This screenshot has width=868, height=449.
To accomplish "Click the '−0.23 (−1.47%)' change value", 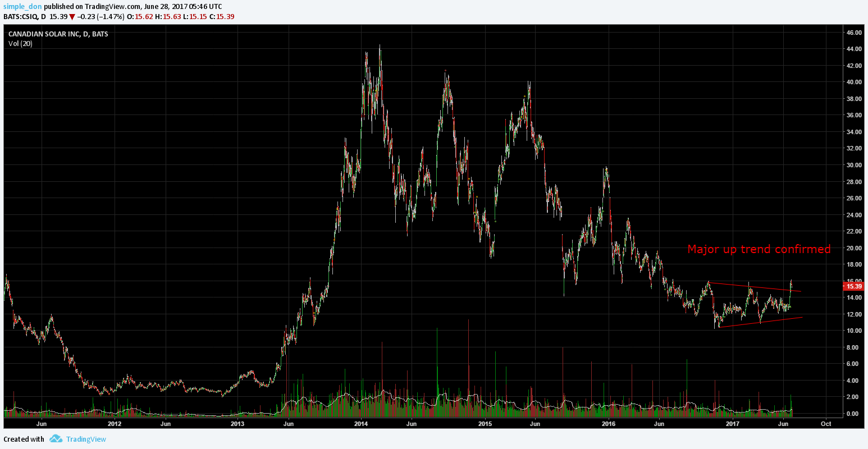I will click(x=101, y=16).
